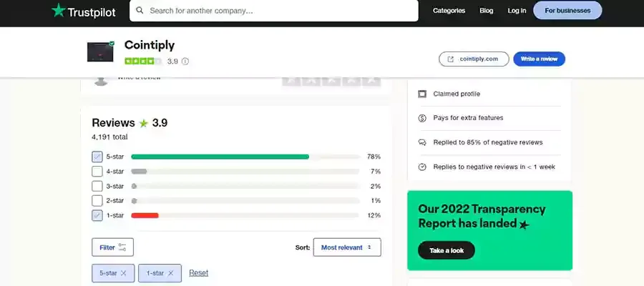Check the 4-star checkbox

[x=97, y=172]
